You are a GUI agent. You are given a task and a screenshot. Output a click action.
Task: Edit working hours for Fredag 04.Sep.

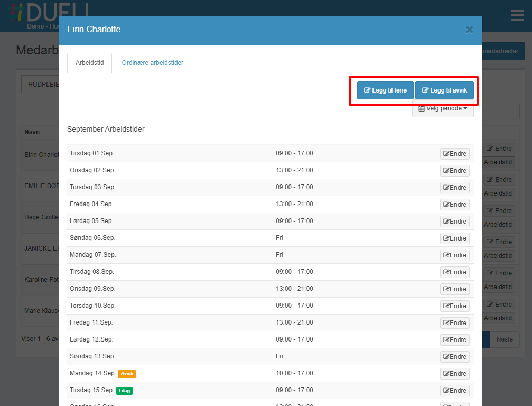(455, 205)
